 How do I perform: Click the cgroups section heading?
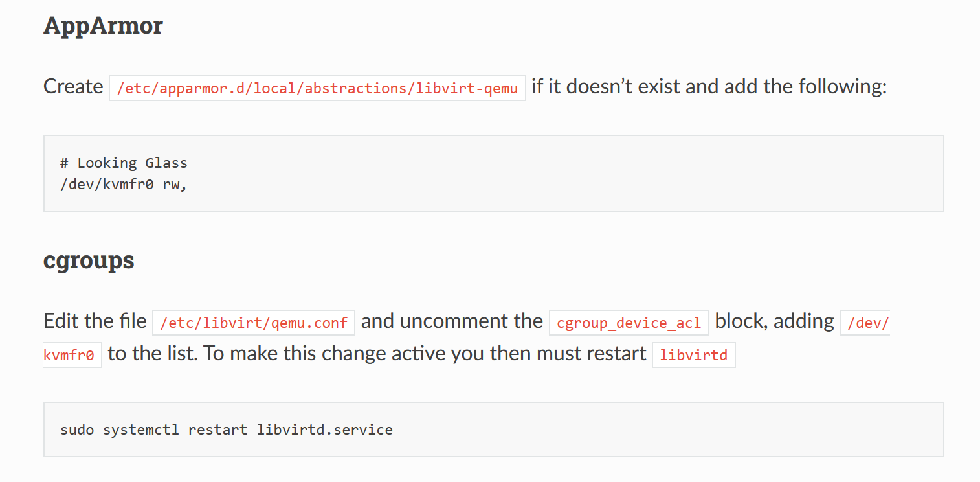[x=89, y=260]
